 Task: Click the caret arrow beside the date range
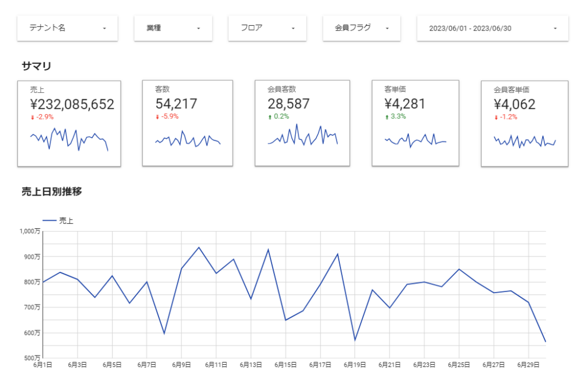click(x=555, y=28)
